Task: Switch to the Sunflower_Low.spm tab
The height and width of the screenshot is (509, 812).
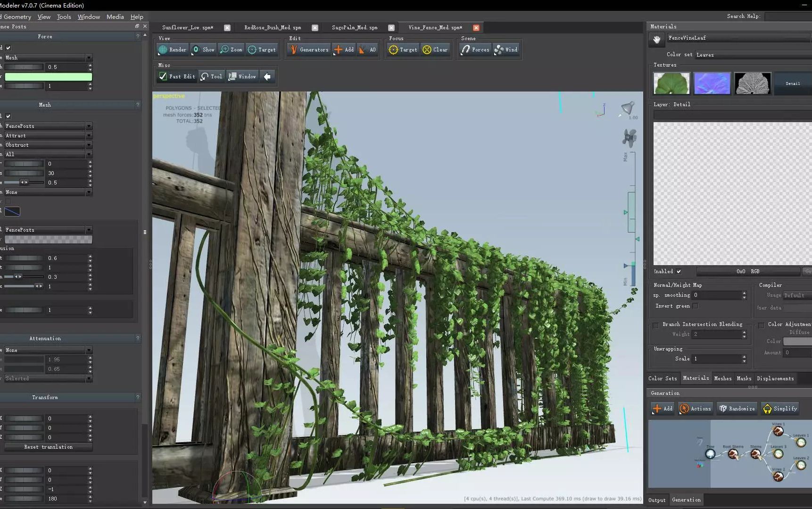Action: click(188, 28)
